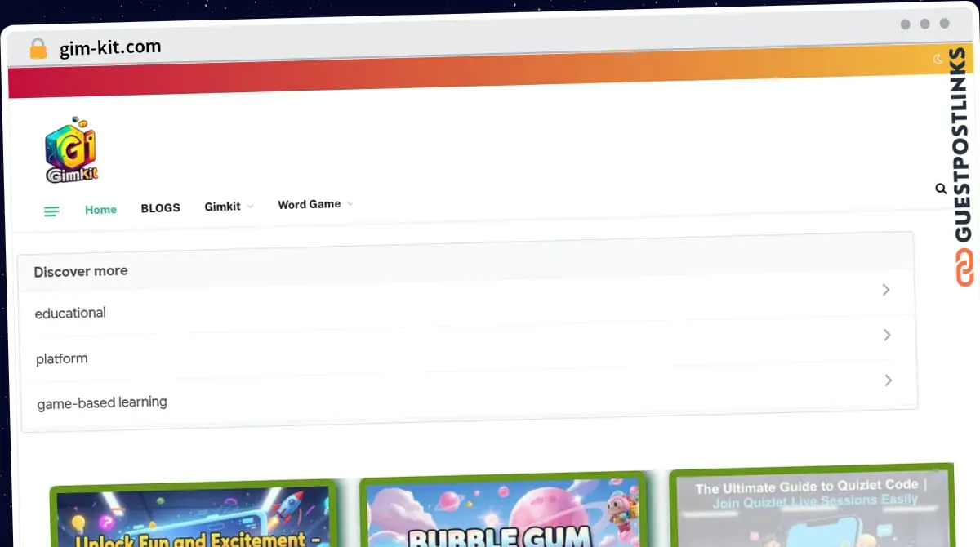Viewport: 980px width, 547px height.
Task: Open the Ultimate Guide to Quizlet Code thumbnail
Action: point(811,506)
